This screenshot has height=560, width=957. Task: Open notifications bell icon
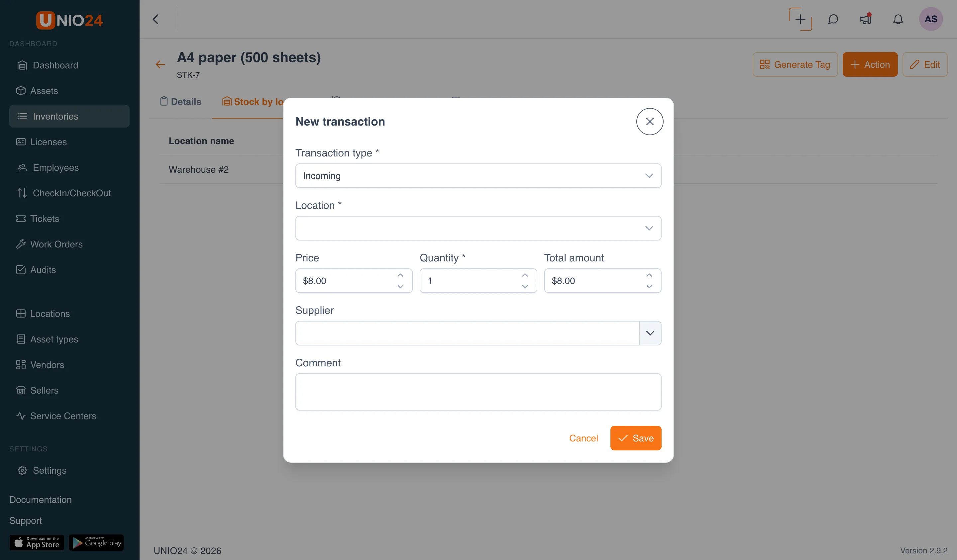coord(898,19)
